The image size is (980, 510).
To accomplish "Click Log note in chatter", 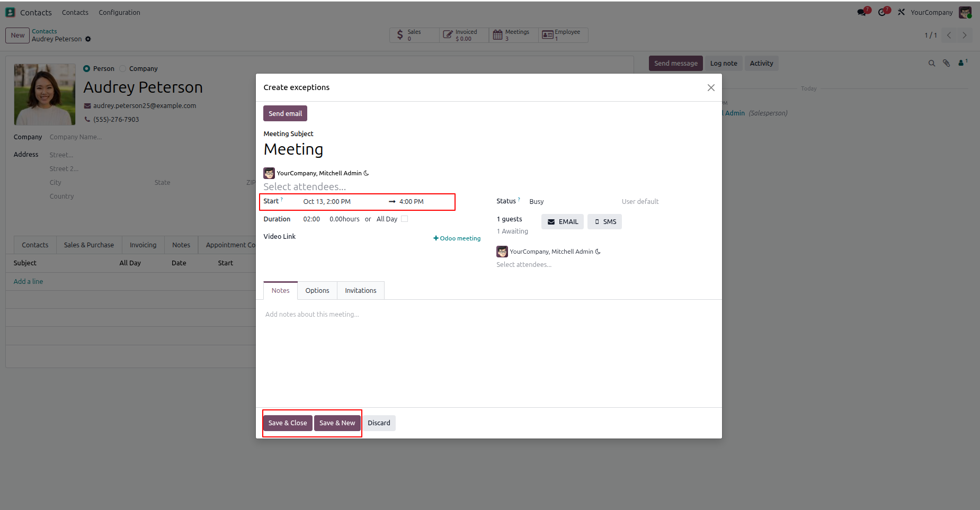I will pyautogui.click(x=724, y=64).
